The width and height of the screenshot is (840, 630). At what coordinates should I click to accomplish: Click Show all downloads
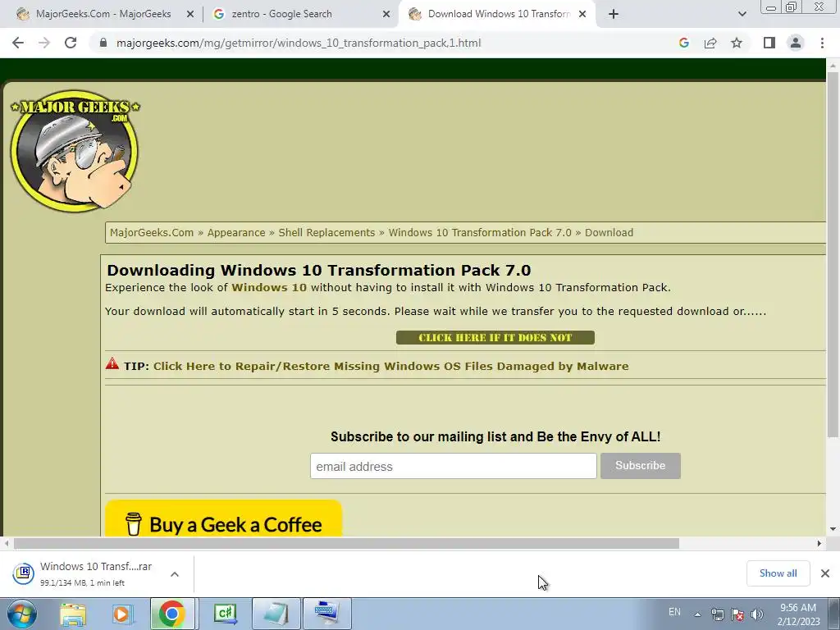[778, 573]
